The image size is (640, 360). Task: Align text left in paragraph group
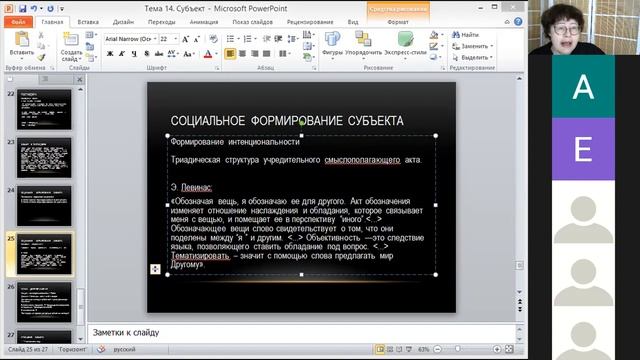(x=230, y=53)
